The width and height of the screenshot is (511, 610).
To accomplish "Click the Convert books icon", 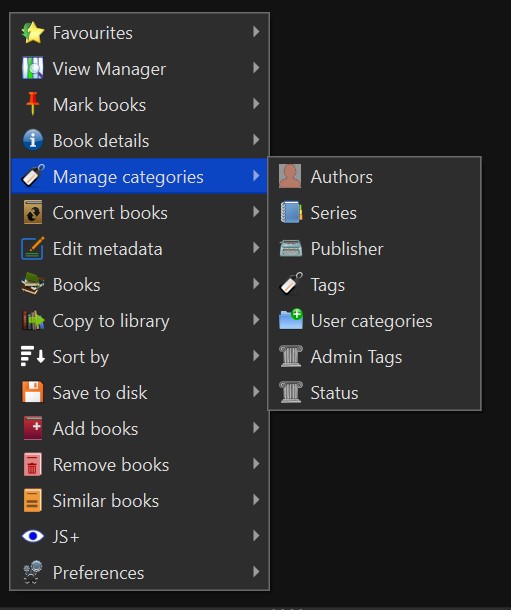I will coord(33,212).
